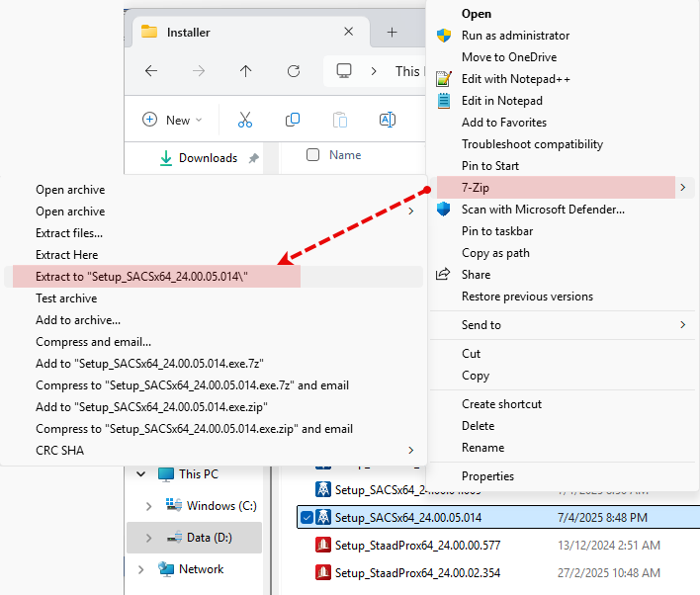Uncheck the Setup_SACSx64_24.00.05.014 file checkbox
The image size is (700, 595).
[x=306, y=518]
